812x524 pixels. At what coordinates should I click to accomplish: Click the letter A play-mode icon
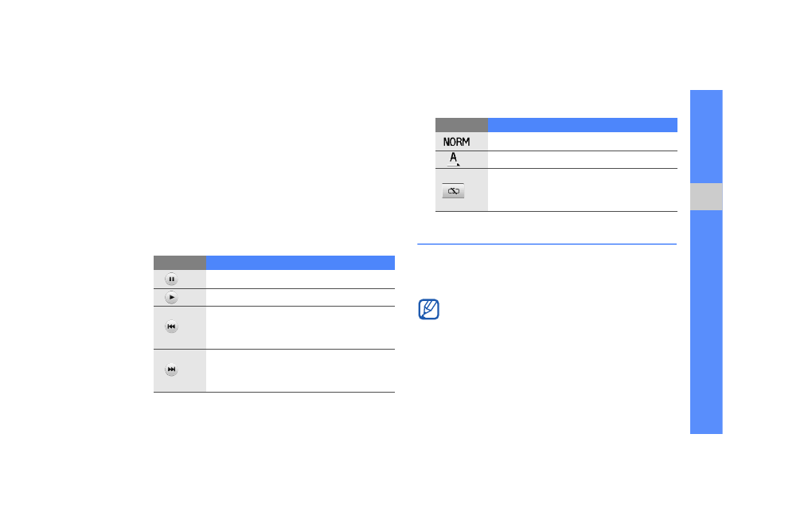pos(454,159)
